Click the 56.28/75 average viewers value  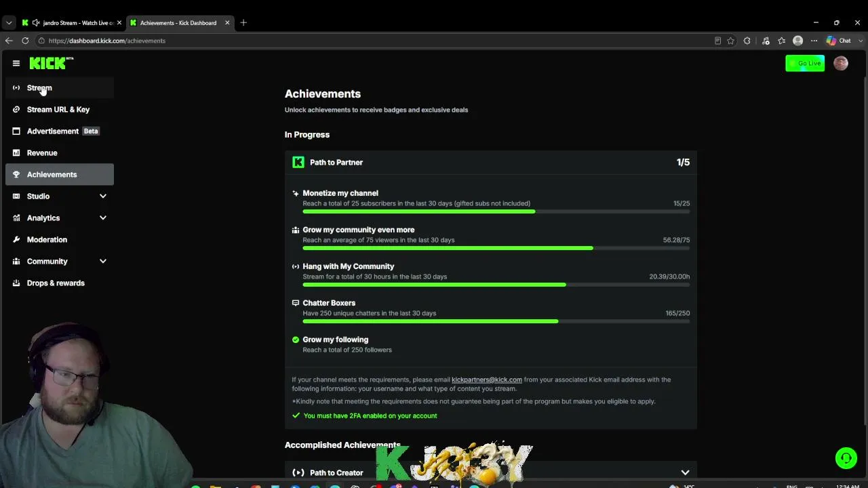point(676,240)
